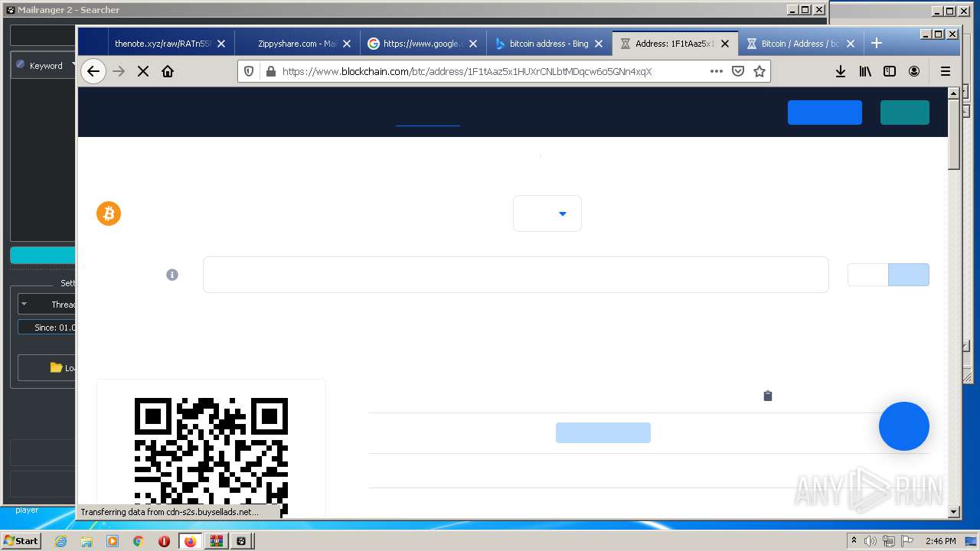This screenshot has width=980, height=551.
Task: Switch to Zippyshare.com tab
Action: [x=297, y=44]
